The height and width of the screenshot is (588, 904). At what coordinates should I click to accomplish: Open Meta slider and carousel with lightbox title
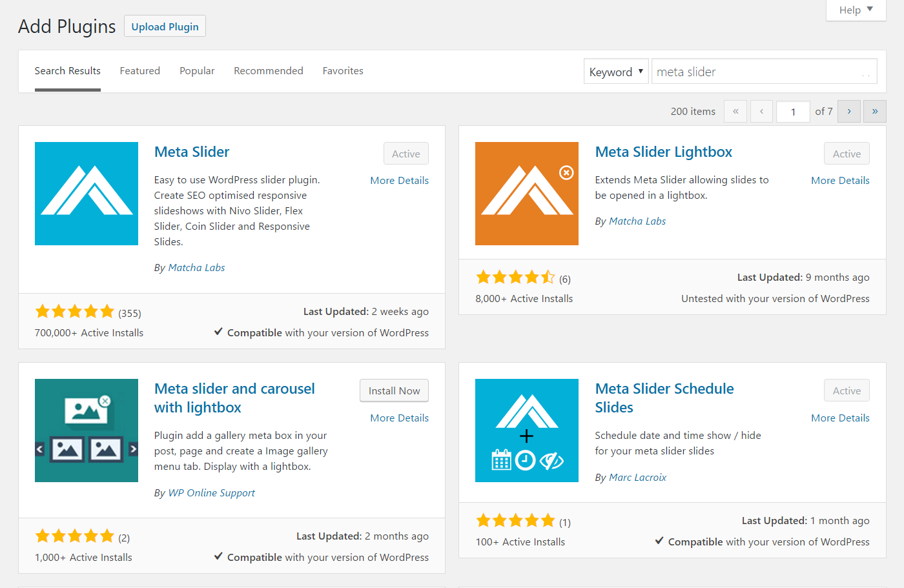tap(234, 398)
